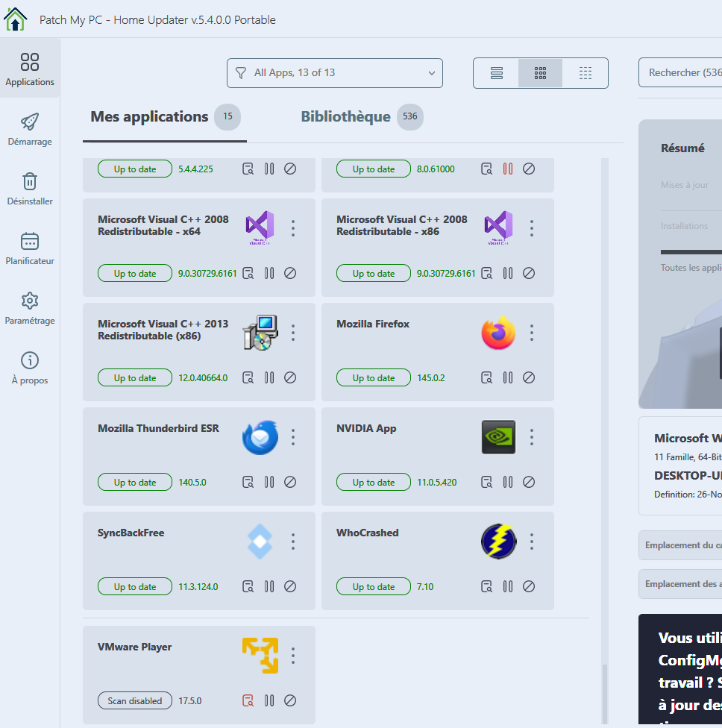
Task: Pause updates for VMware Player
Action: coord(269,700)
